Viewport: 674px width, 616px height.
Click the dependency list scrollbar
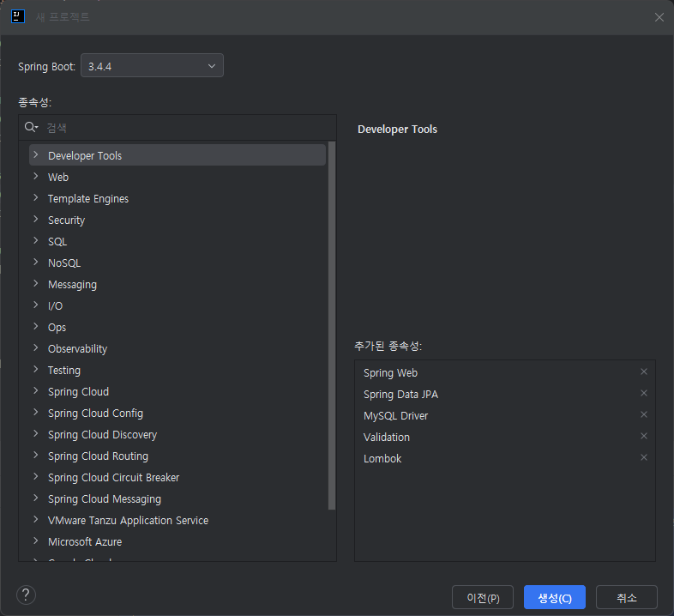(331, 326)
